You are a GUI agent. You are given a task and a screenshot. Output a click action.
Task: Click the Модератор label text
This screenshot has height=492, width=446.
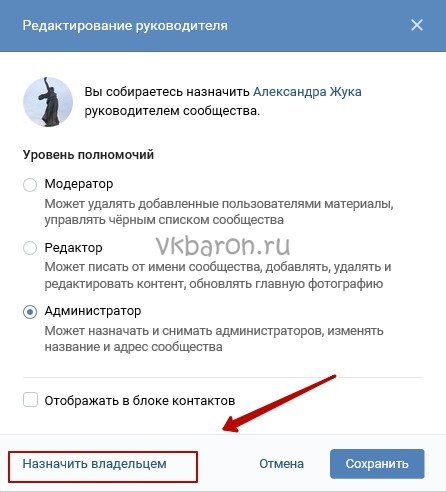79,184
